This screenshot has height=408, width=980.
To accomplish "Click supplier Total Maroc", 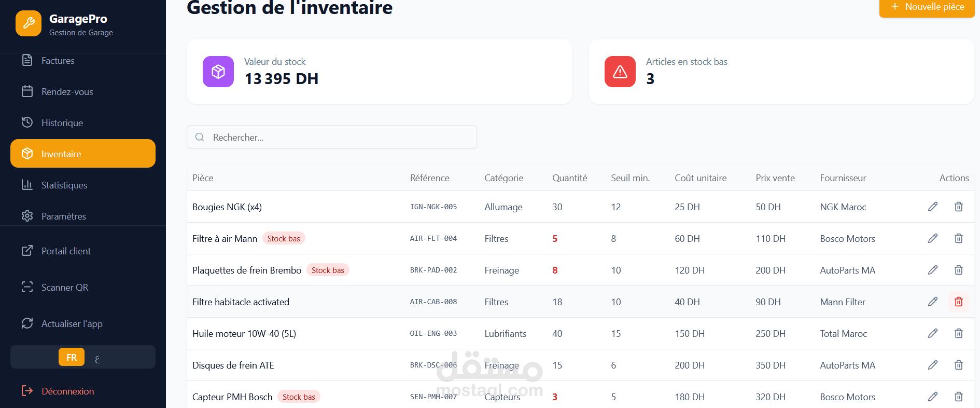I will coord(843,333).
